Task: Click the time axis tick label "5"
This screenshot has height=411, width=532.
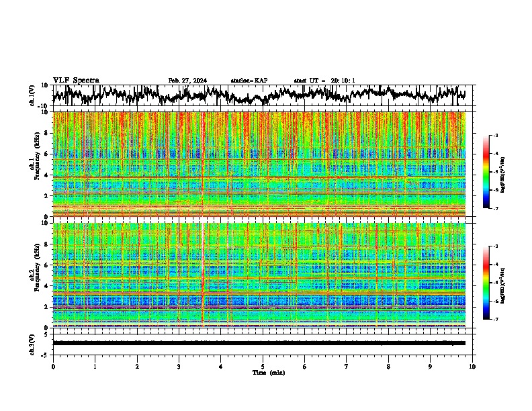Action: 263,367
